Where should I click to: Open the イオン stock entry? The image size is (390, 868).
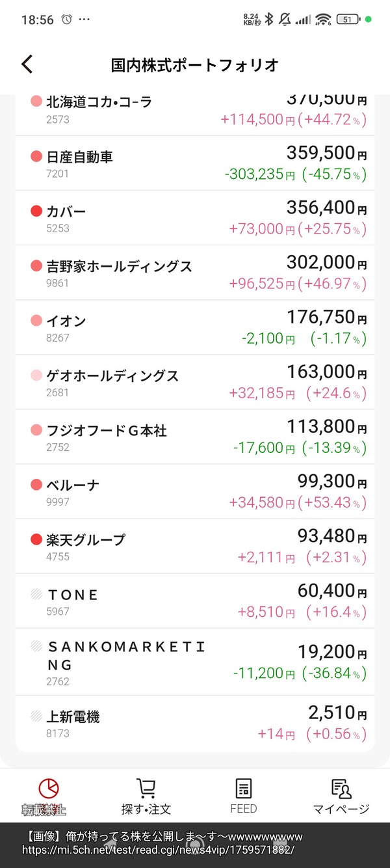click(195, 327)
